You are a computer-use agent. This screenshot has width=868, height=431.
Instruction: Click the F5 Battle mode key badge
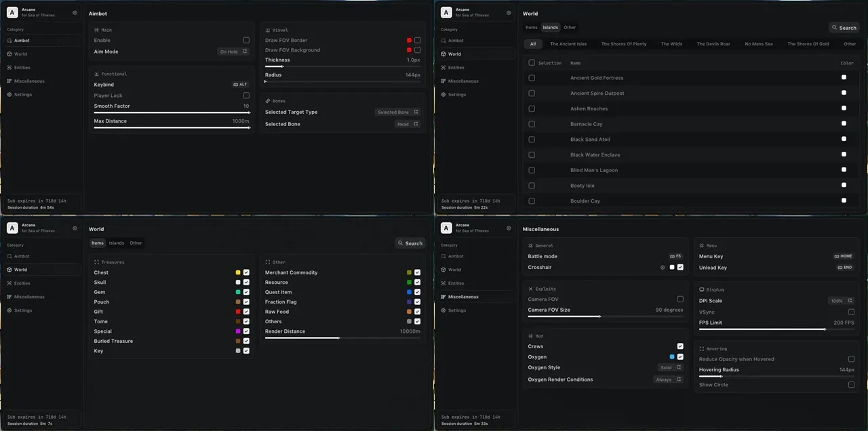pos(675,257)
